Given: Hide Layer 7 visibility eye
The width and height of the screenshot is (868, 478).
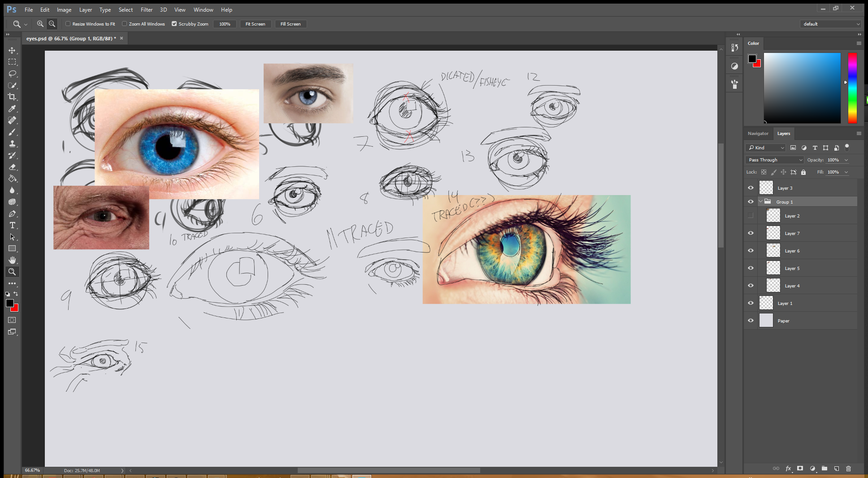Looking at the screenshot, I should (x=751, y=233).
